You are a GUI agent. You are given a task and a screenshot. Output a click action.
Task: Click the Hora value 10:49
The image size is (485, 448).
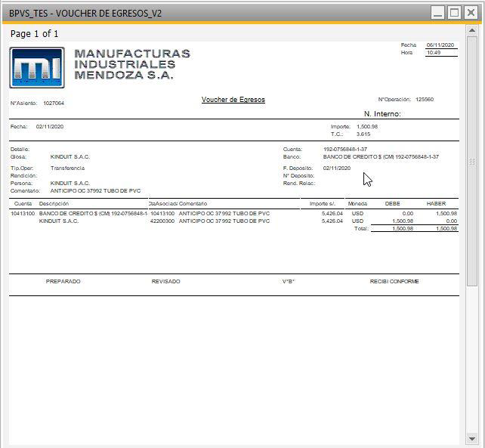tap(434, 53)
